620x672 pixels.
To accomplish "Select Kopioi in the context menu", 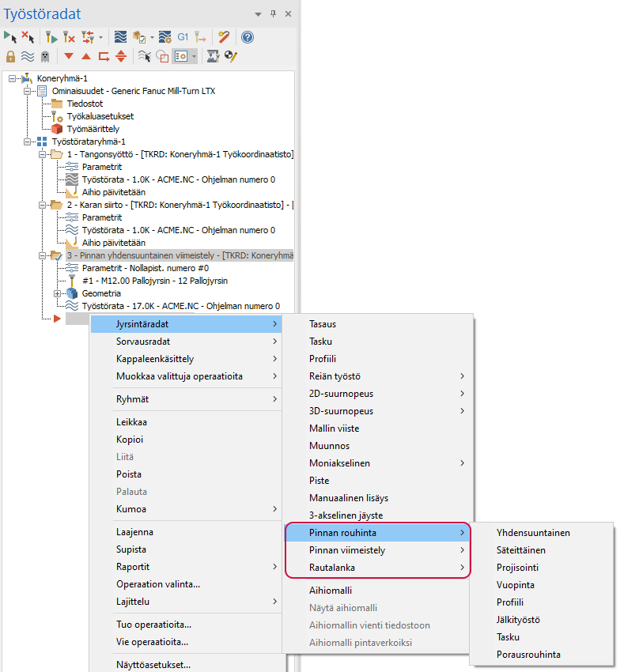I will point(130,440).
